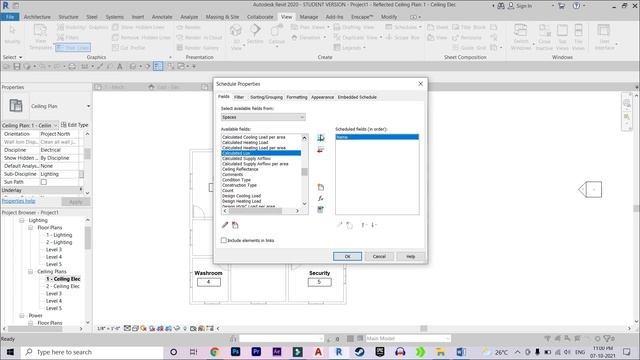Screen dimensions: 640x360
Task: Click the Help button in Schedule Properties
Action: point(411,256)
